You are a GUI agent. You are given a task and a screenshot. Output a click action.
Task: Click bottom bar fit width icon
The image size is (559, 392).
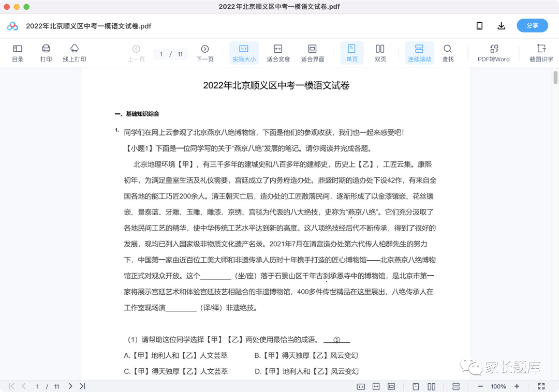point(376,387)
